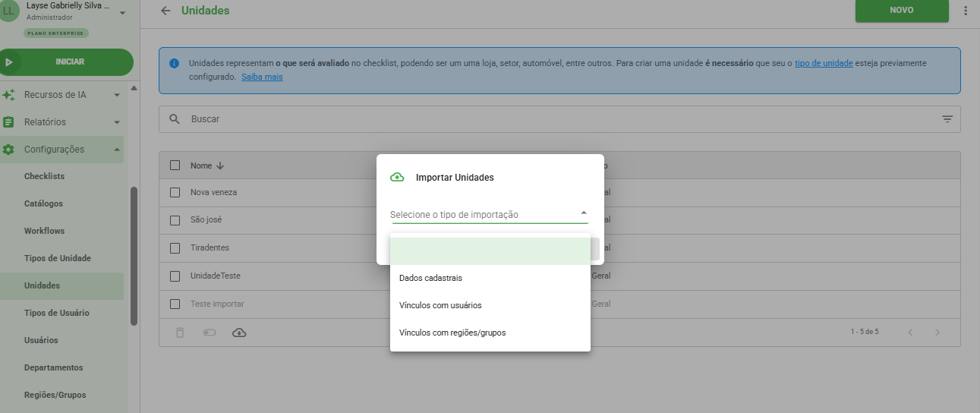The height and width of the screenshot is (413, 980).
Task: Select Vínculos com usuários import type
Action: [x=490, y=305]
